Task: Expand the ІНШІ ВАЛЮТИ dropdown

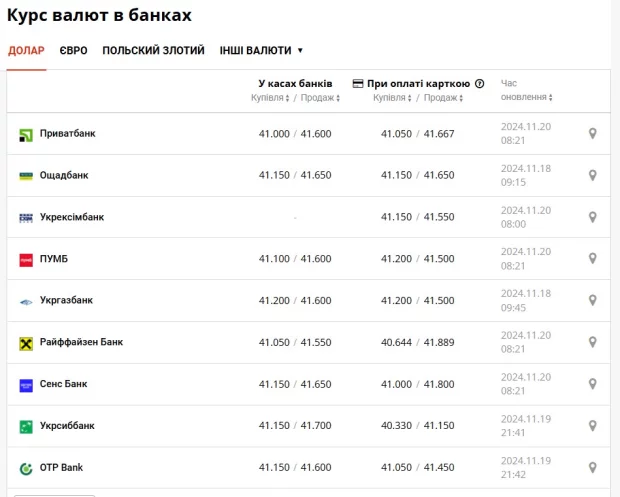Action: point(261,50)
